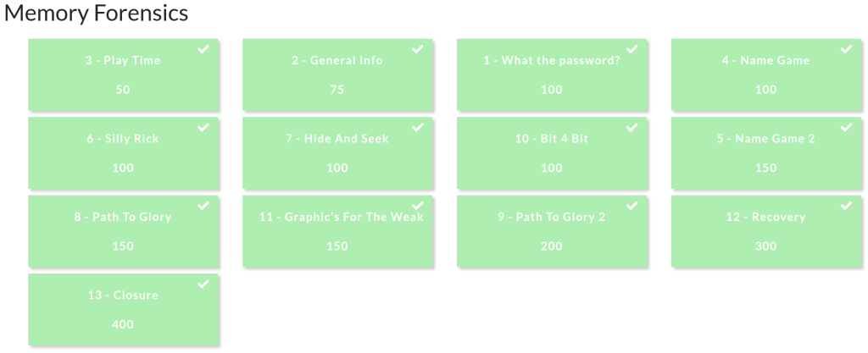The width and height of the screenshot is (868, 353).
Task: Click the checkmark on Play Time card
Action: [x=203, y=49]
